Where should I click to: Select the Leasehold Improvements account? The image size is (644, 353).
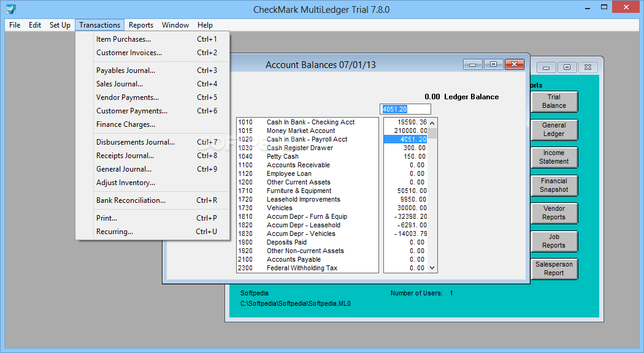tap(308, 200)
